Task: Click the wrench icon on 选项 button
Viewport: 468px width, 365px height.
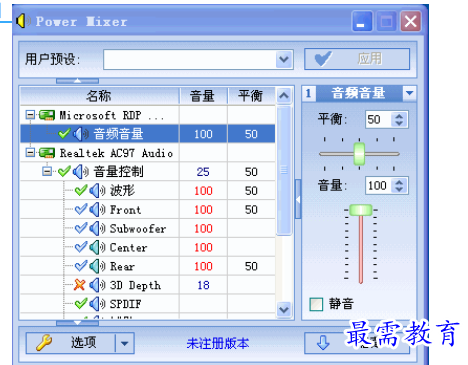Action: [x=44, y=343]
